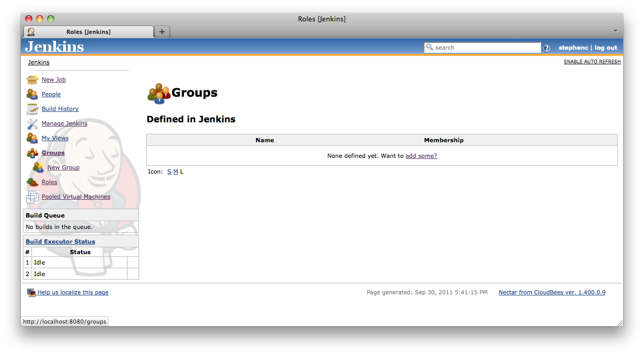Click the 'Defined in Jenkins' heading
The image size is (644, 355).
click(191, 119)
